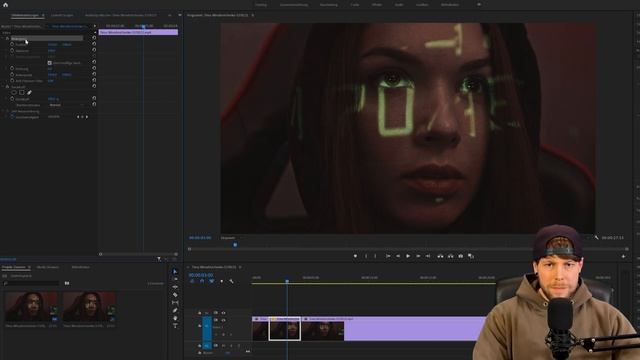Toggle the Position animation stopwatch
Image resolution: width=640 pixels, height=360 pixels.
point(12,44)
